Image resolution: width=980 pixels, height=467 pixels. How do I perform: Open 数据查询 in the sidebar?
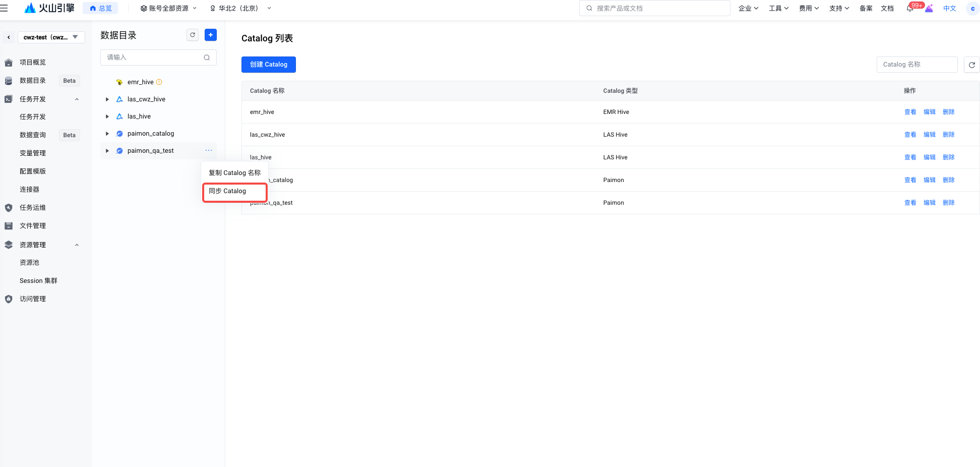pyautogui.click(x=33, y=135)
